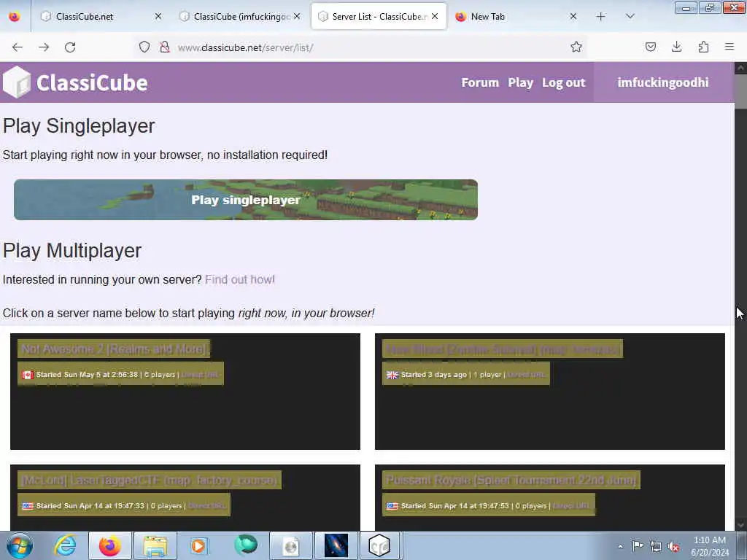This screenshot has width=747, height=560.
Task: Switch to the New Tab tab
Action: coord(517,17)
